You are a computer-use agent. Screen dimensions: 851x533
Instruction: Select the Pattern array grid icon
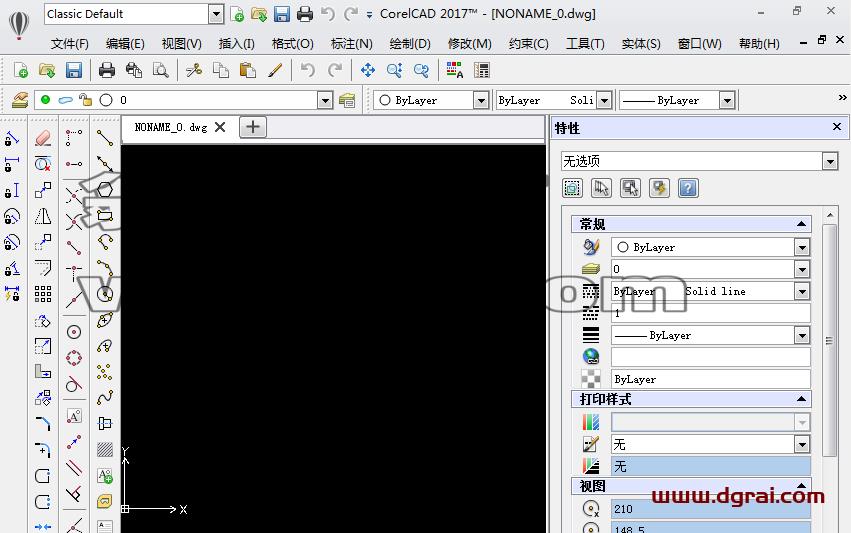[43, 294]
